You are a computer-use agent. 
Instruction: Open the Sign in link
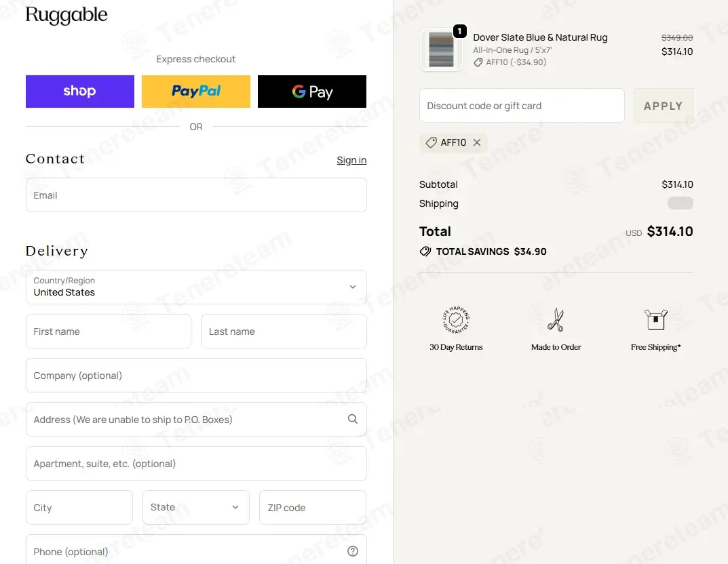[351, 160]
